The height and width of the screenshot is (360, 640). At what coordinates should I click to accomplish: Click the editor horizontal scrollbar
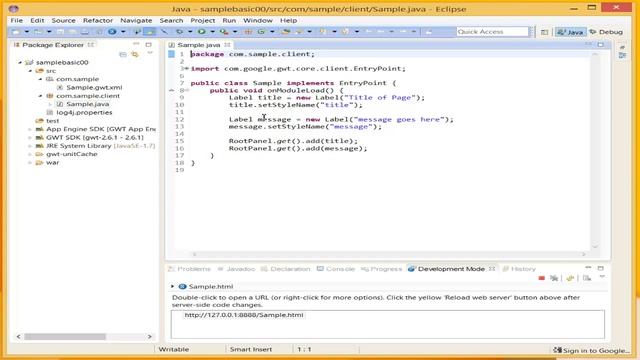tap(389, 254)
